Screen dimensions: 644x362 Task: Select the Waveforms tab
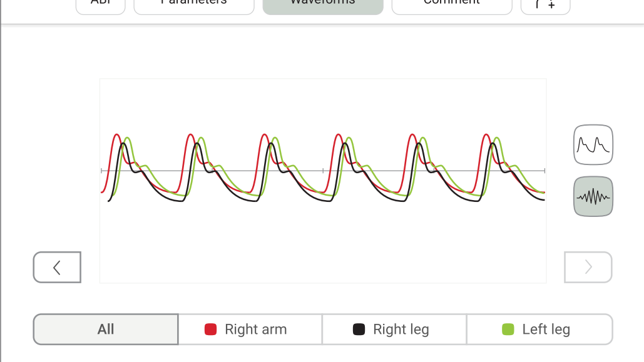coord(322,4)
